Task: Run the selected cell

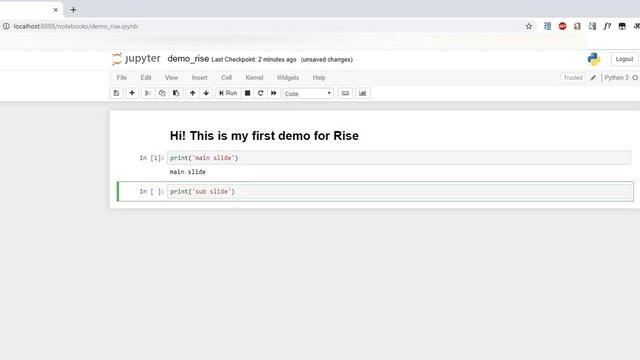Action: coord(228,93)
